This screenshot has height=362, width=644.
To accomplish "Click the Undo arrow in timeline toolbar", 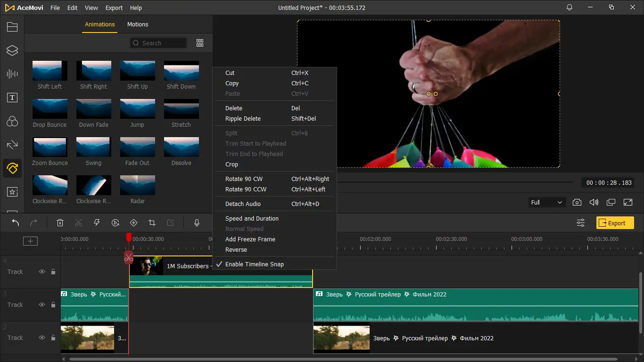I will click(x=16, y=223).
